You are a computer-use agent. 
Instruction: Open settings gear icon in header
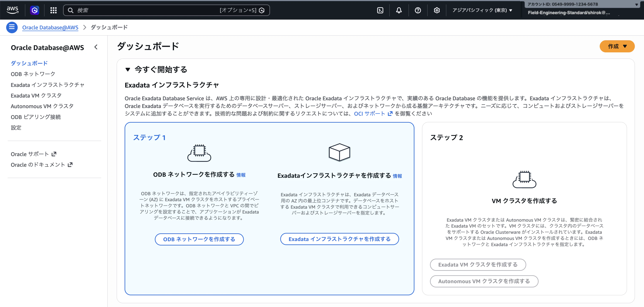pyautogui.click(x=437, y=10)
